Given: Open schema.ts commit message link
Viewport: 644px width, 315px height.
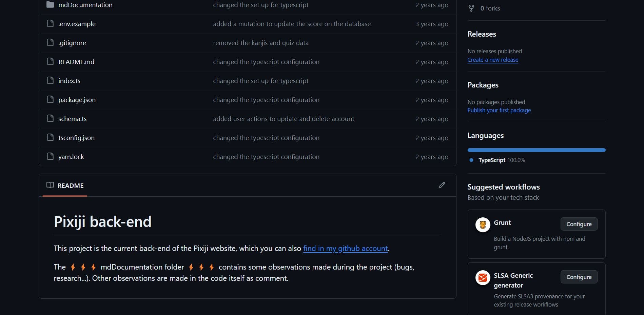Looking at the screenshot, I should click(x=284, y=119).
